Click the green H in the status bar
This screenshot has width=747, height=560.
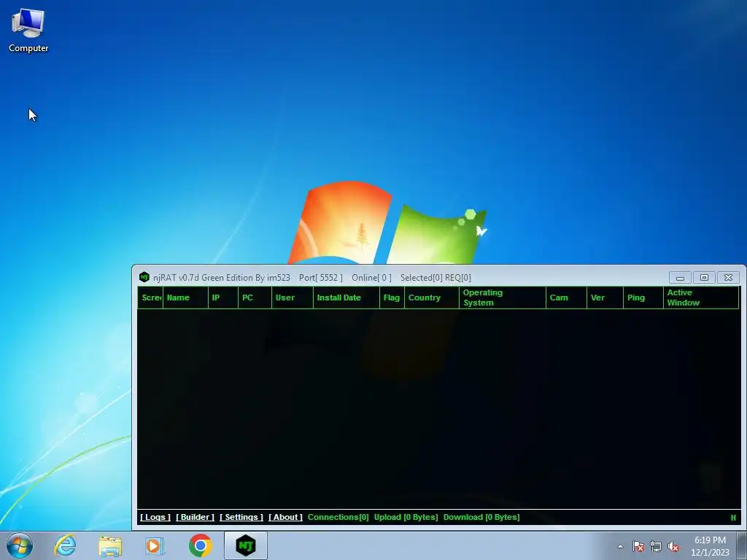(x=733, y=518)
